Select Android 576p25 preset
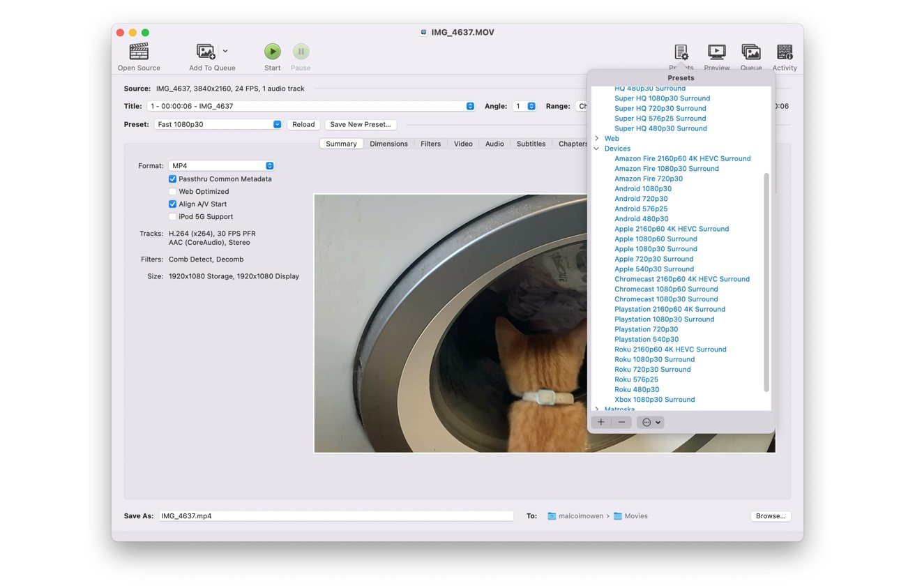915x588 pixels. [x=641, y=209]
